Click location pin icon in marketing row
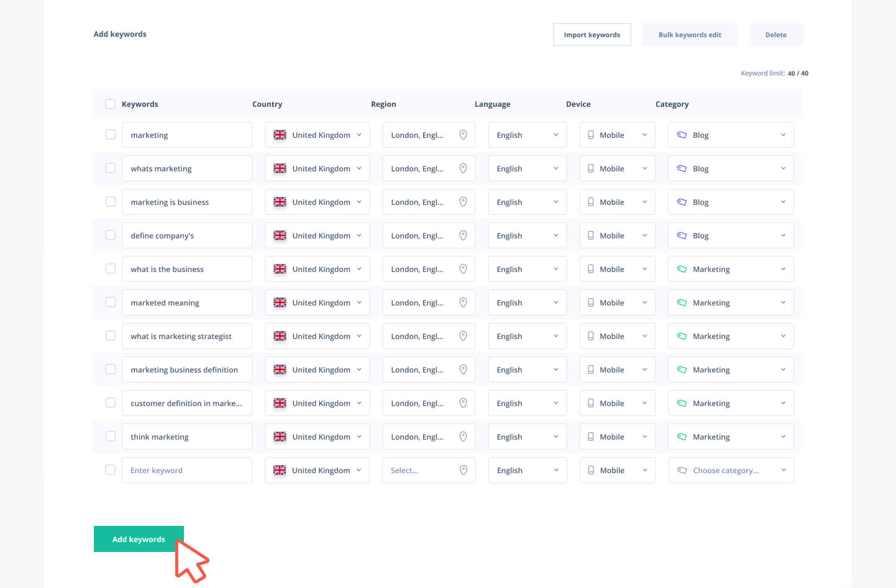Screen dimensions: 896x588 click(463, 135)
